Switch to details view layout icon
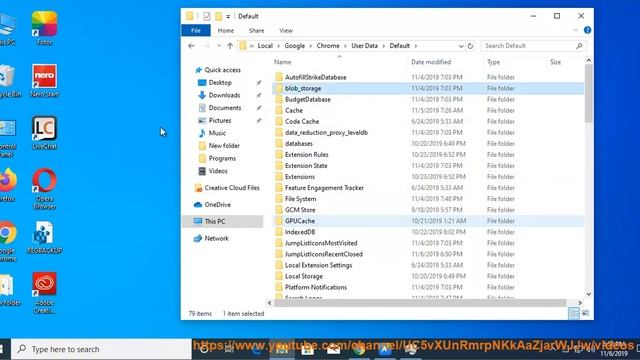Image resolution: width=640 pixels, height=360 pixels. point(574,313)
